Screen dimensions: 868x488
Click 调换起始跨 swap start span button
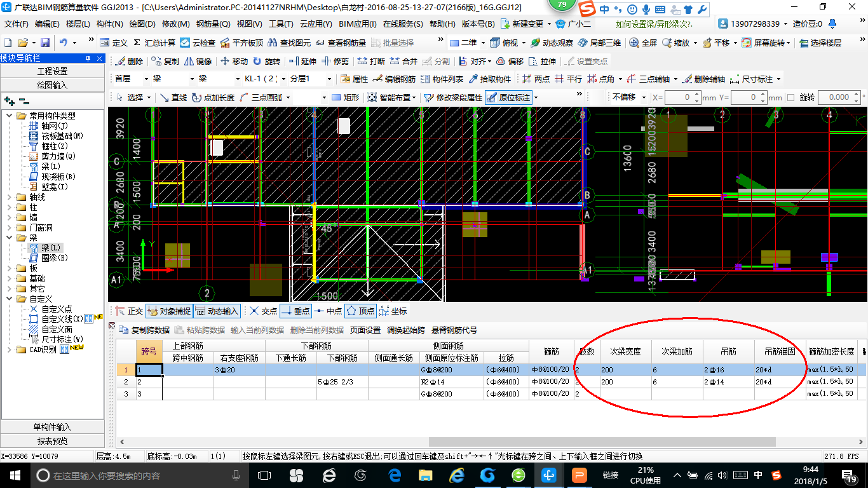406,330
